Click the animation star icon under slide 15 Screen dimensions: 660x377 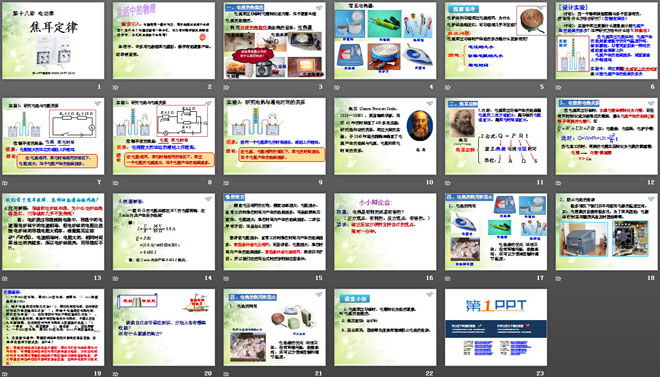click(x=226, y=278)
